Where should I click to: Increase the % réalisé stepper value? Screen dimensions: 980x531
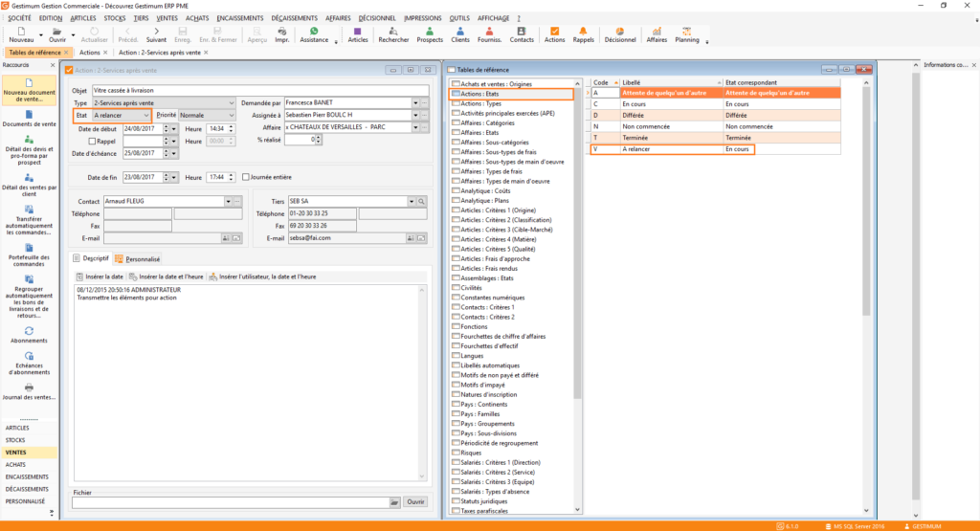point(318,138)
